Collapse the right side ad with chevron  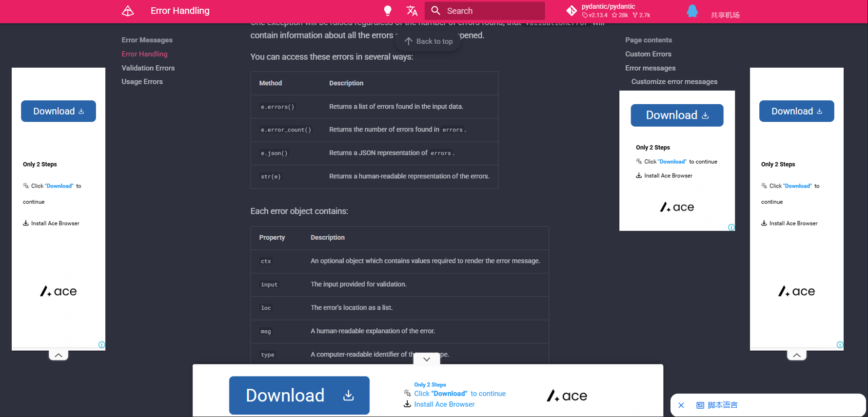tap(796, 355)
